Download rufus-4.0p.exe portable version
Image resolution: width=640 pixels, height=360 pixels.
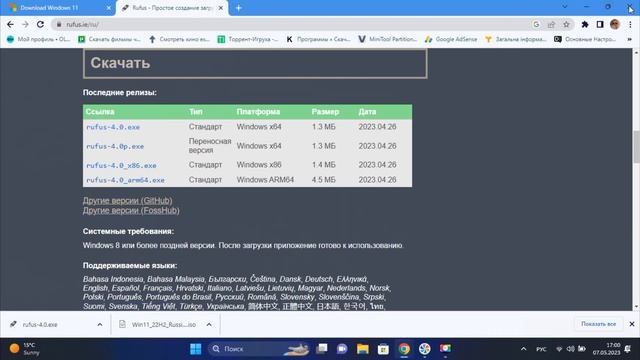pos(115,146)
